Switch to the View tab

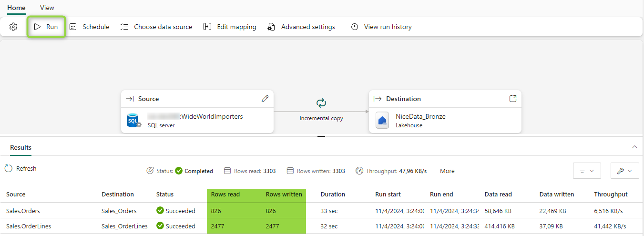[x=47, y=8]
